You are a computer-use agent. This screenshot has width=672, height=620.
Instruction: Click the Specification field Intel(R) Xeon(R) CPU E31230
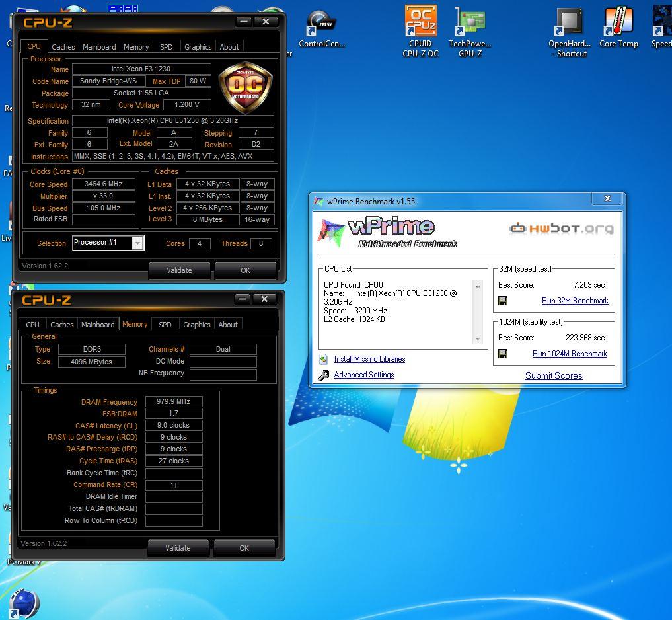coord(173,120)
